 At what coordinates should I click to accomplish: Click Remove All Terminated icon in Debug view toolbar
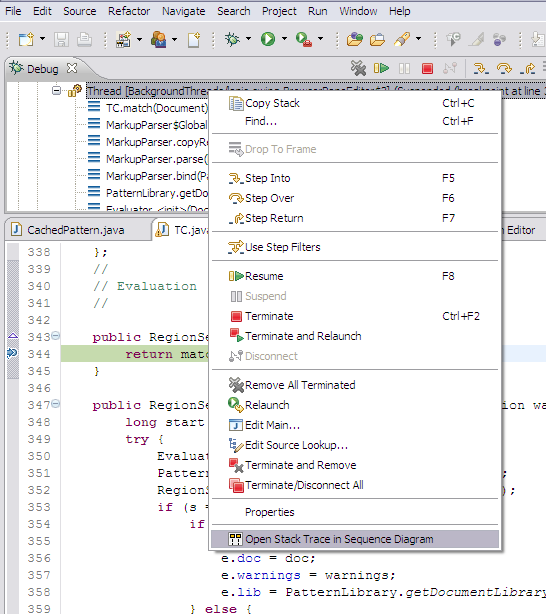point(358,69)
